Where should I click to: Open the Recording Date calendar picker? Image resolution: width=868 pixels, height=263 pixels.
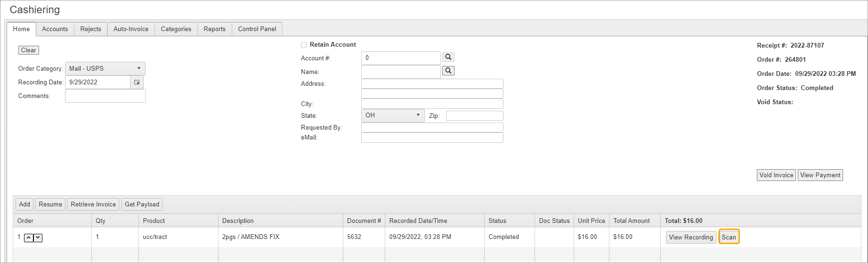point(137,82)
